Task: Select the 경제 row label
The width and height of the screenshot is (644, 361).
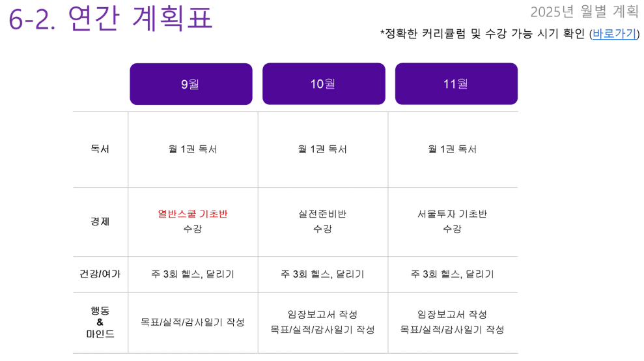Action: click(x=100, y=222)
